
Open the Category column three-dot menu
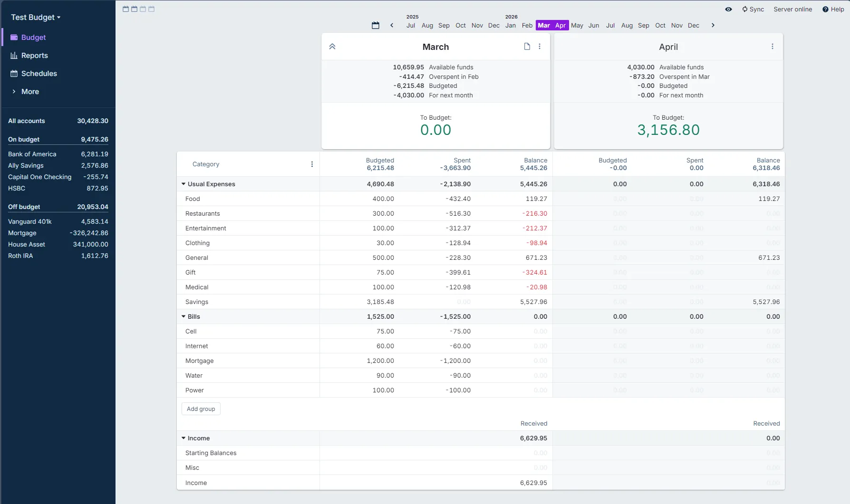tap(312, 164)
